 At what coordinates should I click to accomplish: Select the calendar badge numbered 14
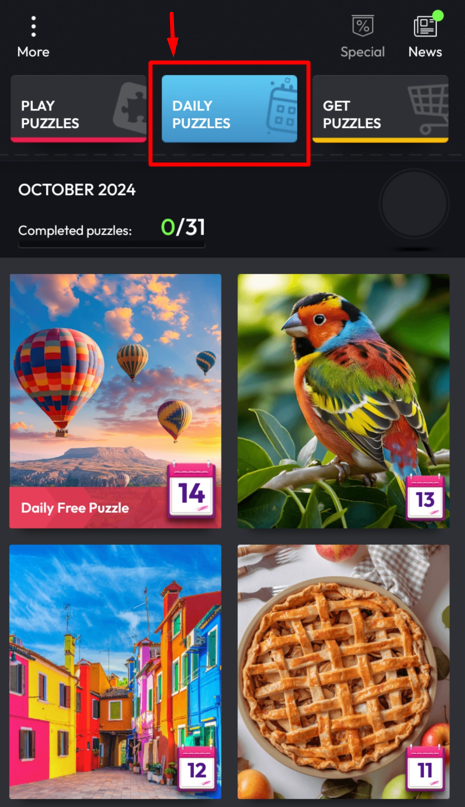tap(192, 492)
